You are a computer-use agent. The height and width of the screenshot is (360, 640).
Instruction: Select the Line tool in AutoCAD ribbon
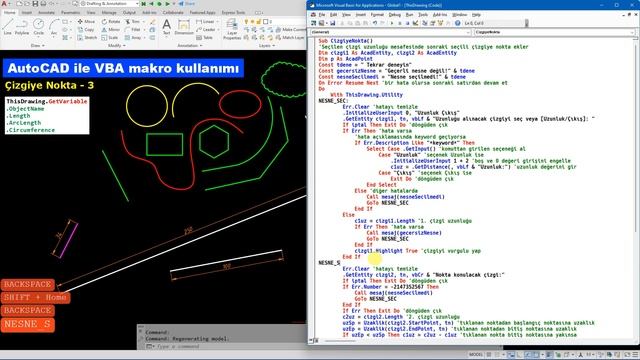point(7,27)
